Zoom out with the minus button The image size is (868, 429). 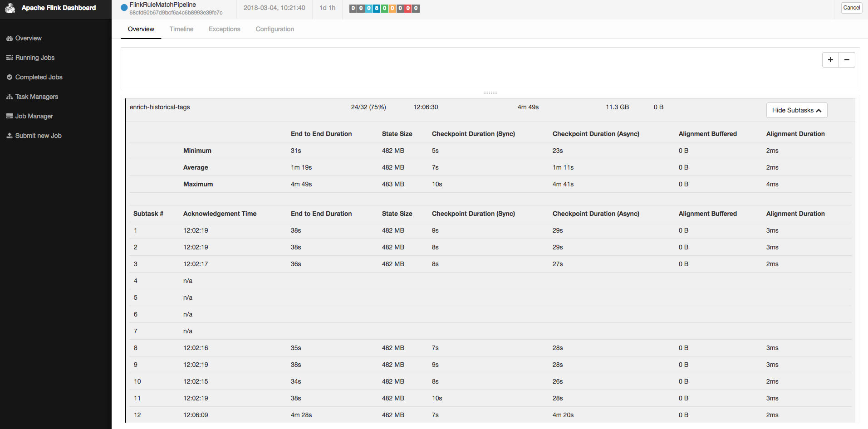coord(847,60)
